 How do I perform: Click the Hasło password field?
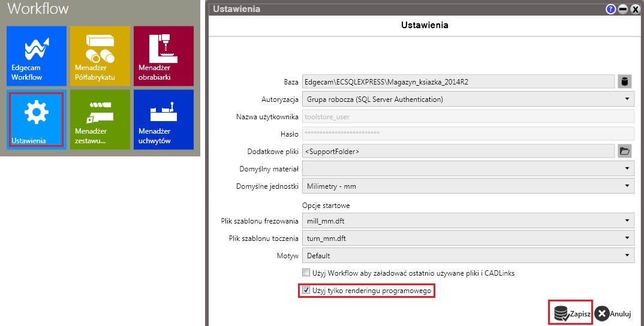(x=468, y=134)
